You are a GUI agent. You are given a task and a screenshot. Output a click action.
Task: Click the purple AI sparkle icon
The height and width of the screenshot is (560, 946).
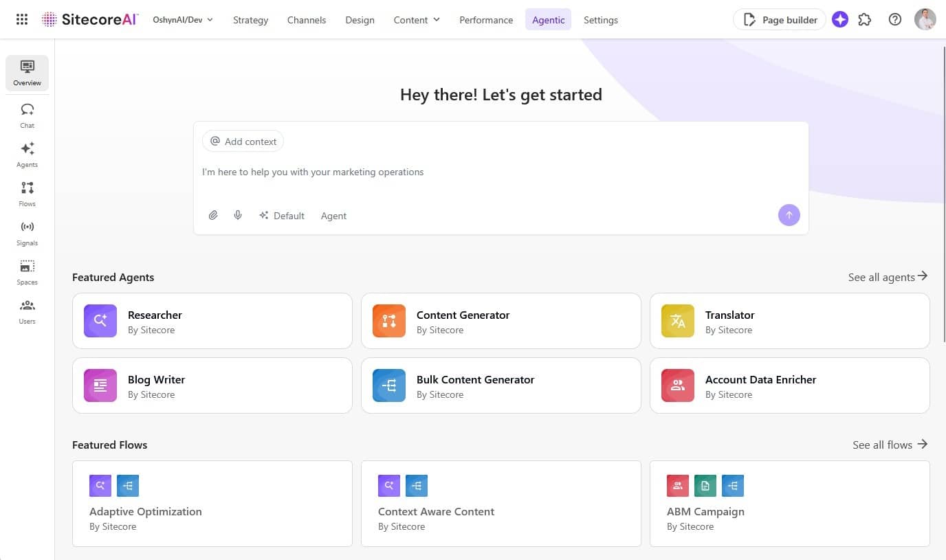(x=839, y=19)
